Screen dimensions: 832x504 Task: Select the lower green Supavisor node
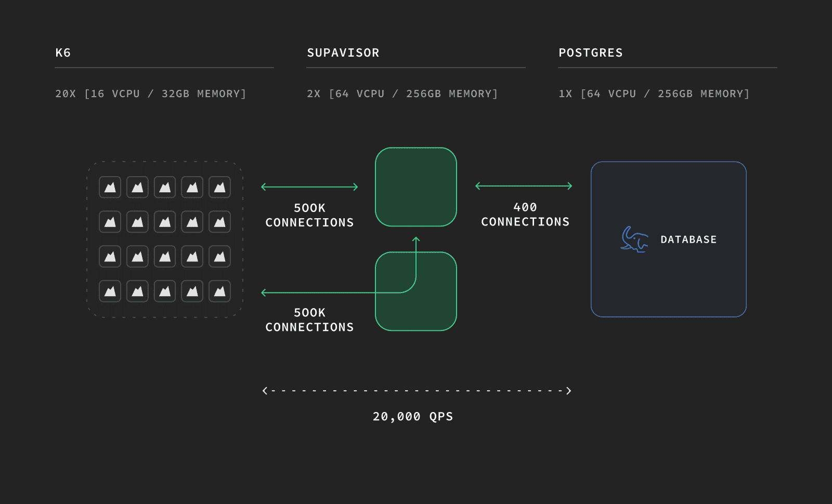click(x=416, y=291)
